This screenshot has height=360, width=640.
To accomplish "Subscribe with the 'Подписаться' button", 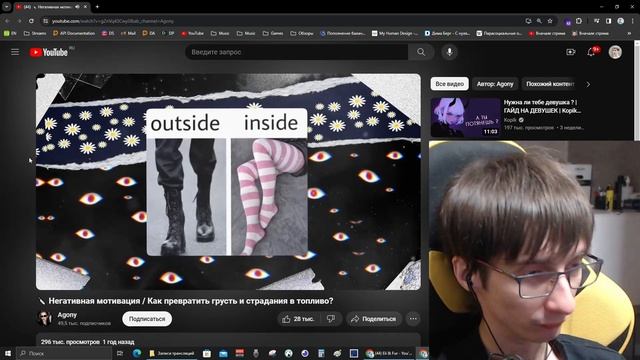I will click(147, 319).
